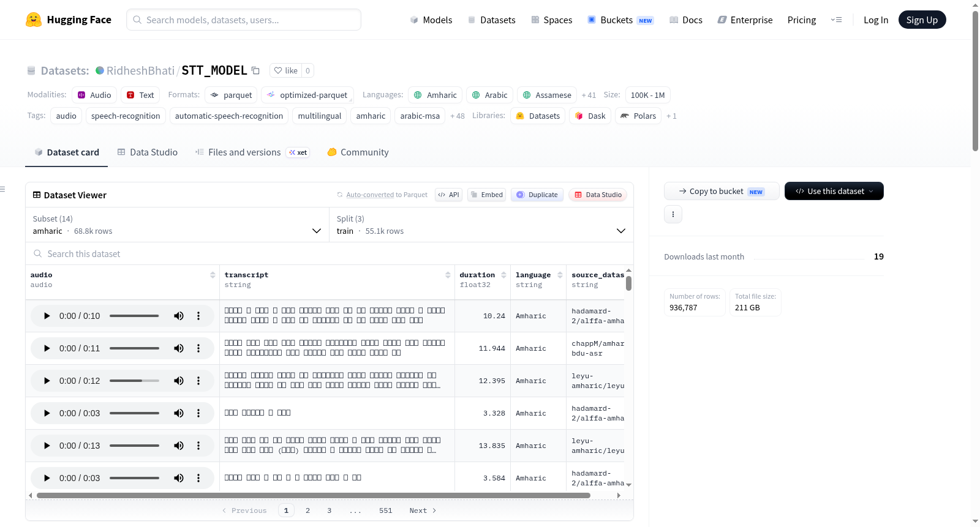980x527 pixels.
Task: Go to page 2 of the viewer
Action: click(307, 510)
